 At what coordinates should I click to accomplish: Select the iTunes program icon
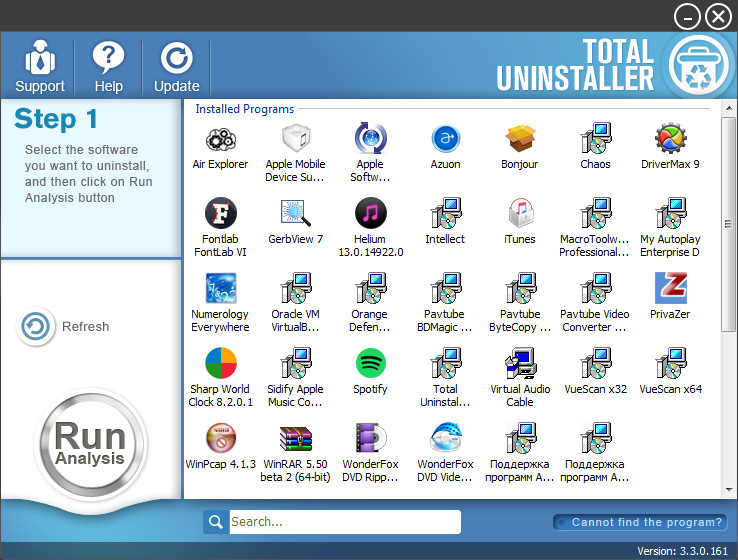click(x=520, y=213)
